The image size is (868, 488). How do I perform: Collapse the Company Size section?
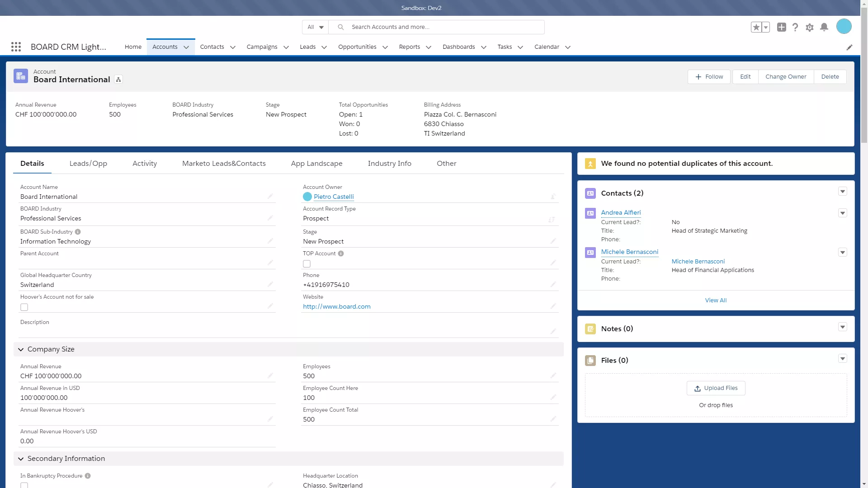click(21, 349)
